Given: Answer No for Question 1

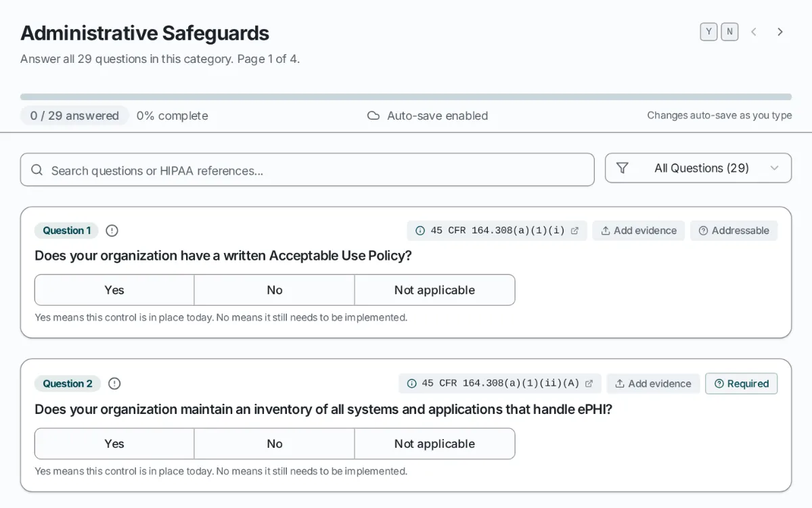Looking at the screenshot, I should click(x=274, y=290).
